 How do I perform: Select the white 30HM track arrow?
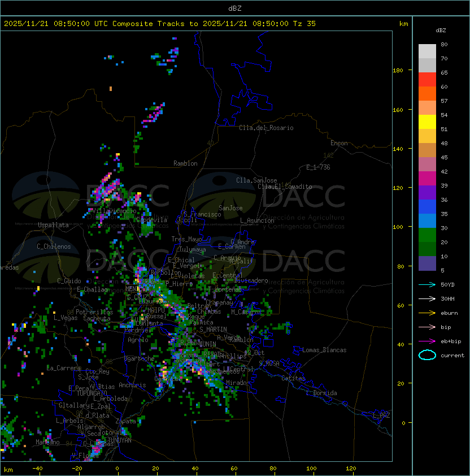tap(427, 298)
